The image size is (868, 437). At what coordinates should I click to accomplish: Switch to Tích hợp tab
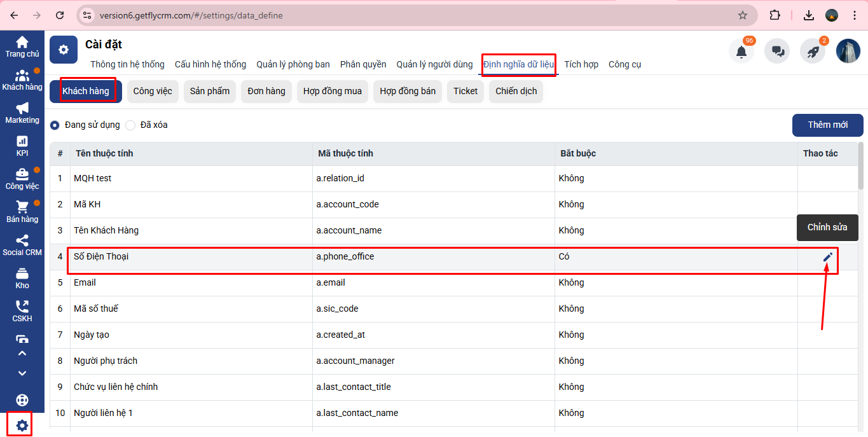click(x=581, y=64)
